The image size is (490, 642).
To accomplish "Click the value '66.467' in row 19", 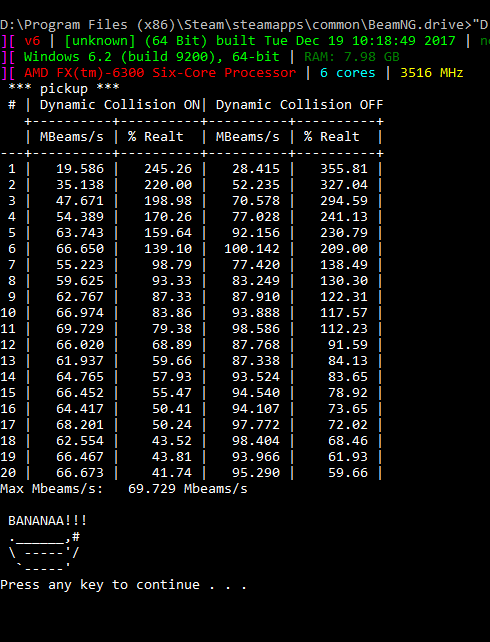I will (80, 456).
